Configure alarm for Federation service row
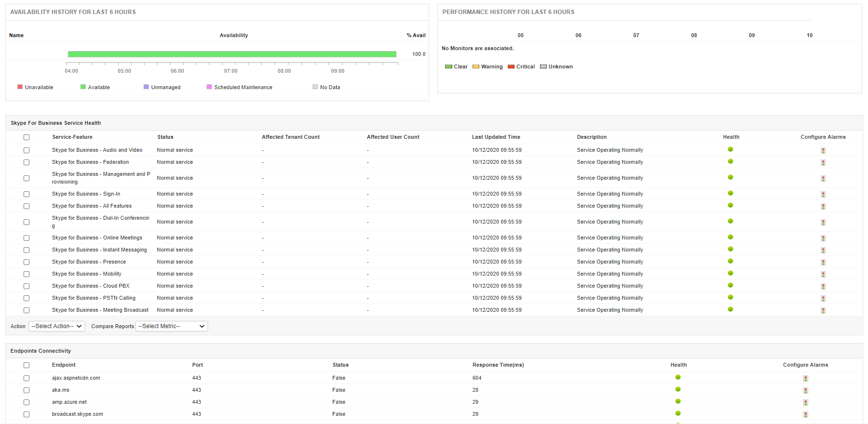The height and width of the screenshot is (424, 868). (x=823, y=162)
